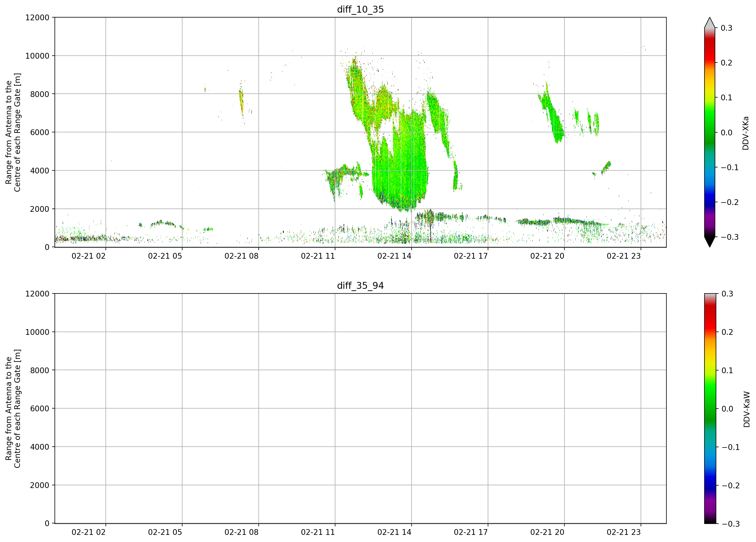Select the "−0.2" tick on DDV-XKa colorbar
The image size is (756, 542).
730,202
